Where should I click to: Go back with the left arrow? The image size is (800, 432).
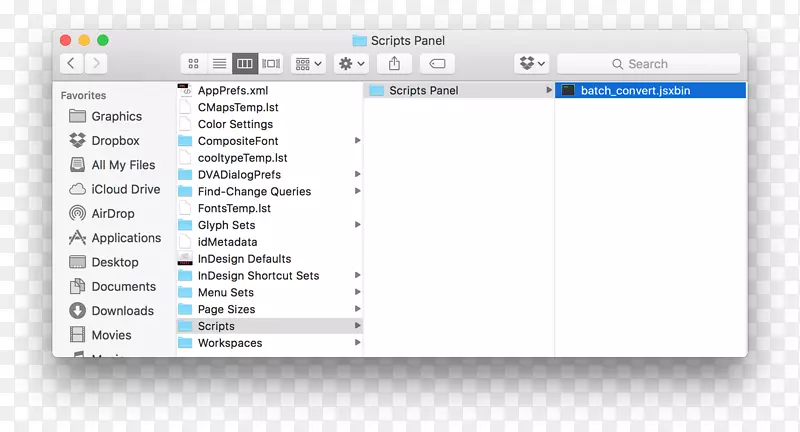pyautogui.click(x=71, y=64)
